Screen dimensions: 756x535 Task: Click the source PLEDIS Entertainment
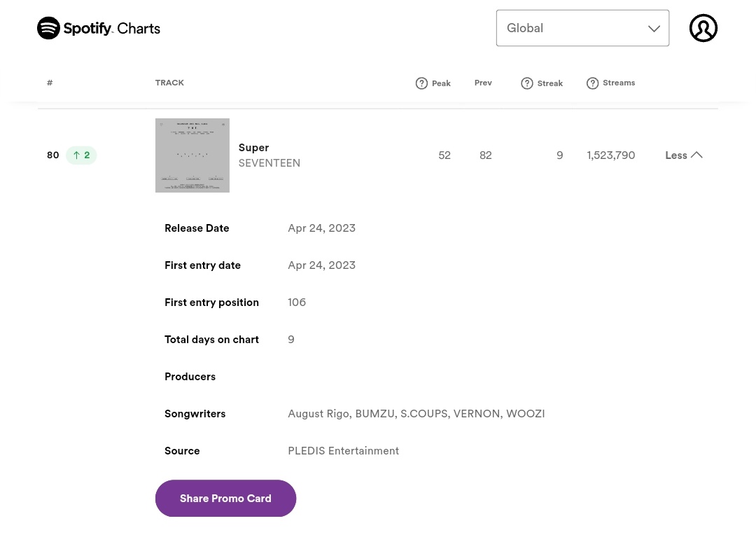[343, 451]
